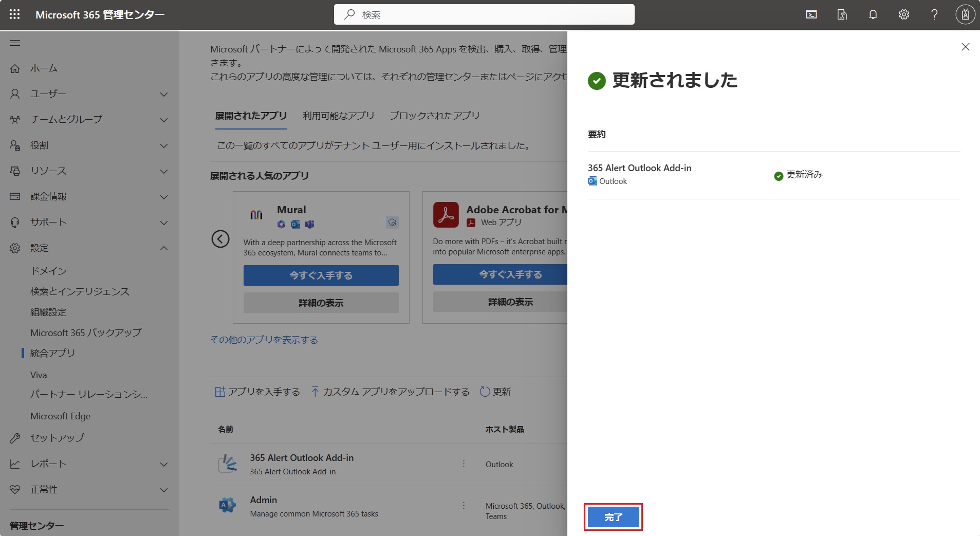Click the previous carousel arrow

tap(220, 239)
